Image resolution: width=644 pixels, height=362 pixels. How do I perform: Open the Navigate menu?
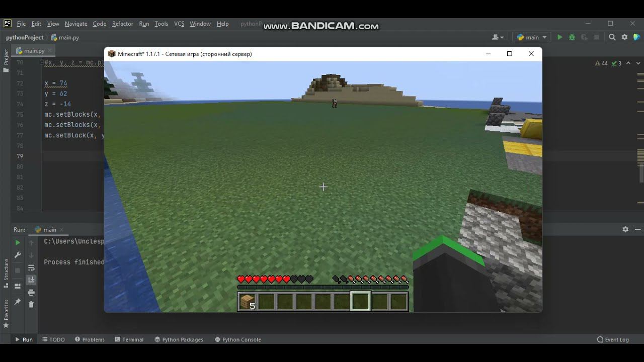(76, 24)
